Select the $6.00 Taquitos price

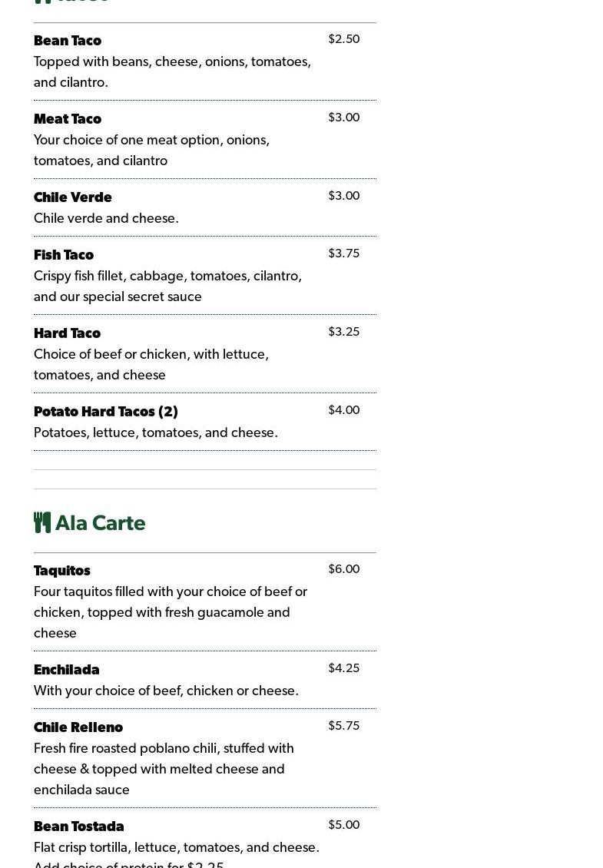point(343,569)
